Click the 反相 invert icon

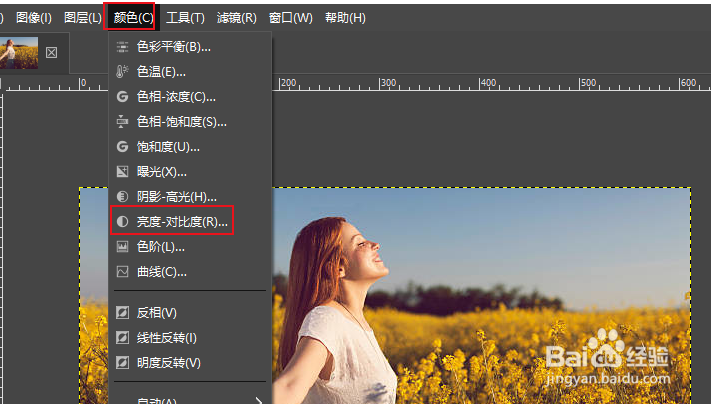pyautogui.click(x=122, y=312)
